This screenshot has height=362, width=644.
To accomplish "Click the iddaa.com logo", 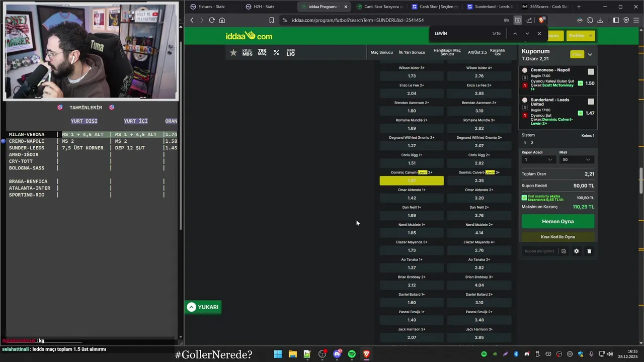I will 249,36.
